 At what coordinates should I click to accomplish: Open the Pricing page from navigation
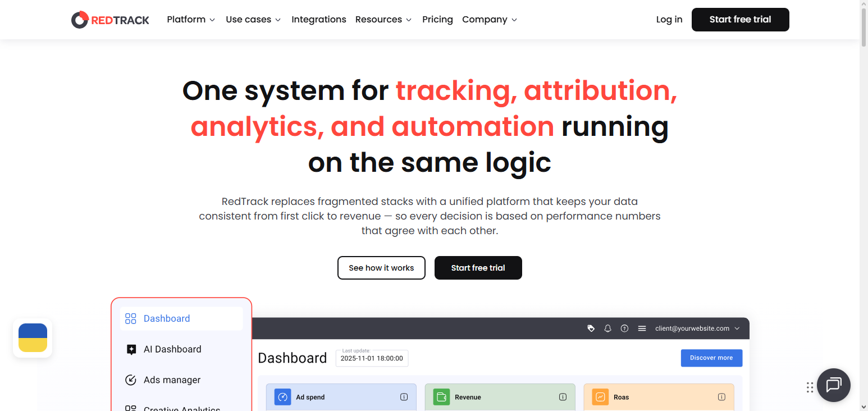(x=437, y=19)
